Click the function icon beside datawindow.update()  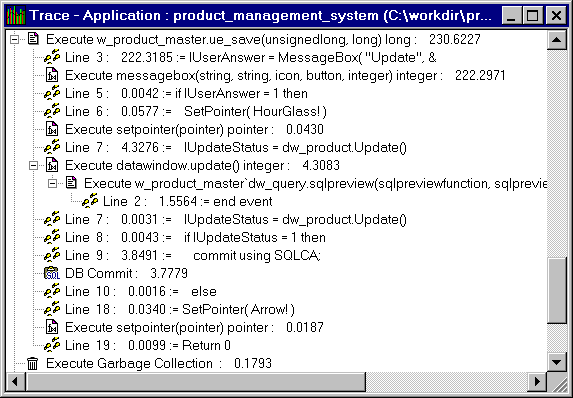pos(52,165)
